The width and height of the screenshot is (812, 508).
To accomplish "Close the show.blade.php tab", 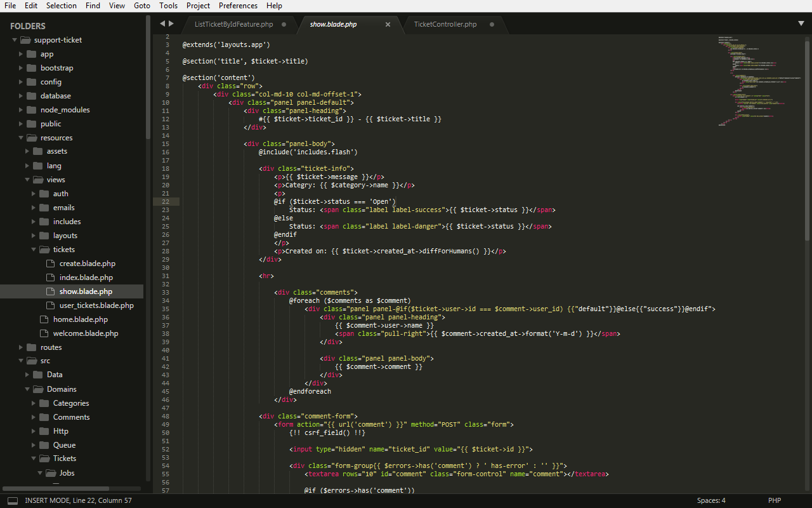I will [x=388, y=25].
